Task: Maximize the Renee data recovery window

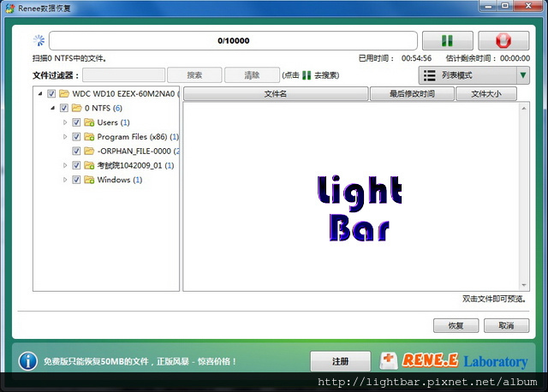Action: click(x=505, y=6)
